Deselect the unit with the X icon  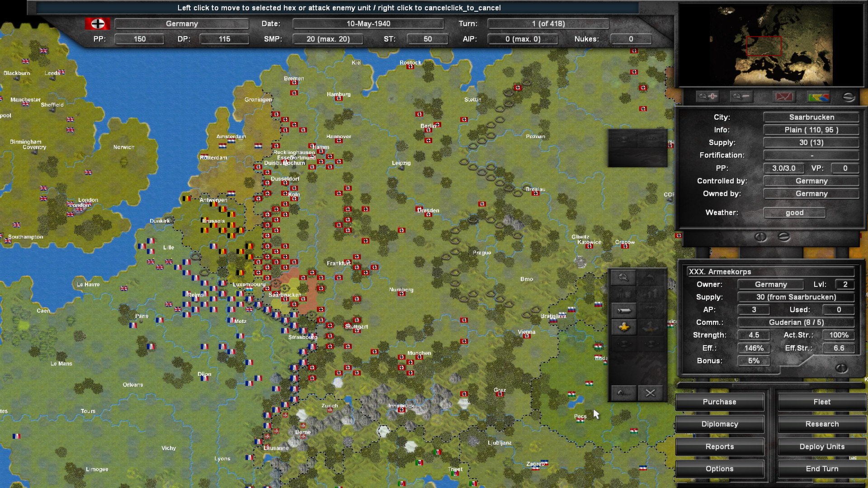tap(650, 393)
